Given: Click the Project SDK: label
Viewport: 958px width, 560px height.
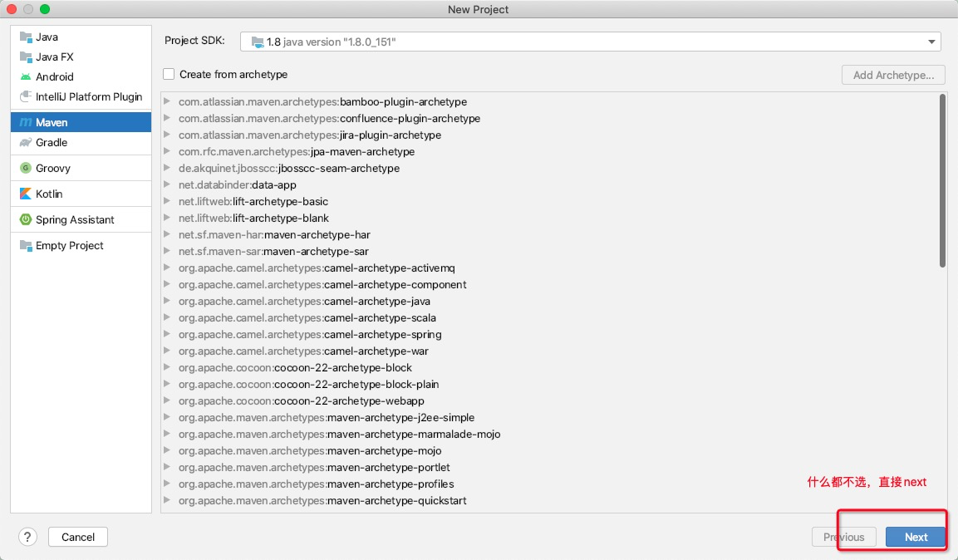Looking at the screenshot, I should (x=194, y=41).
